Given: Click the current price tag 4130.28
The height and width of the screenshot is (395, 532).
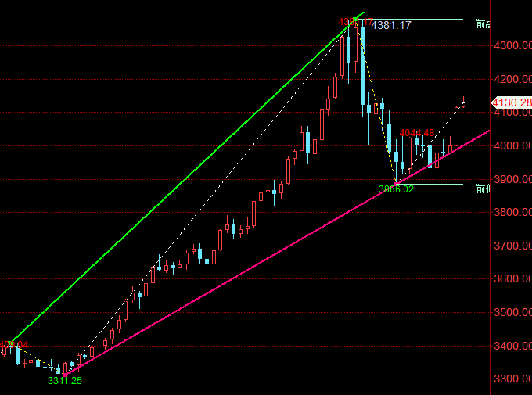Looking at the screenshot, I should click(x=511, y=102).
